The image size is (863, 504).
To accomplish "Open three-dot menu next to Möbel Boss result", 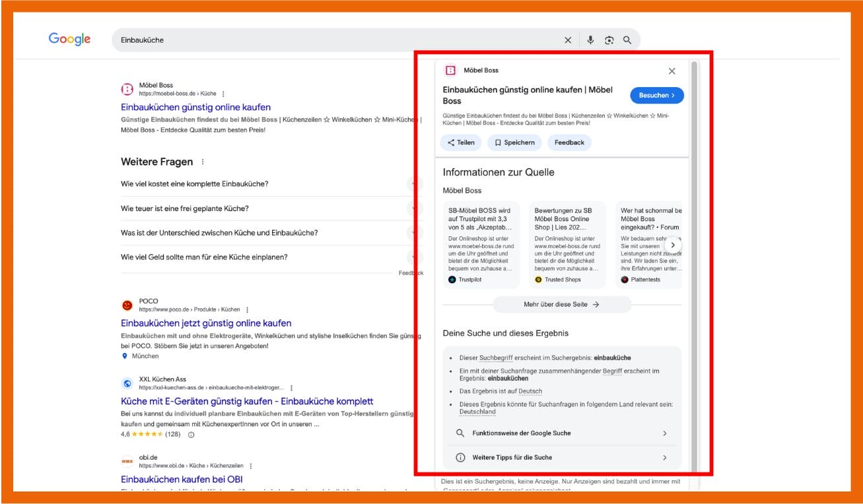I will coord(223,94).
